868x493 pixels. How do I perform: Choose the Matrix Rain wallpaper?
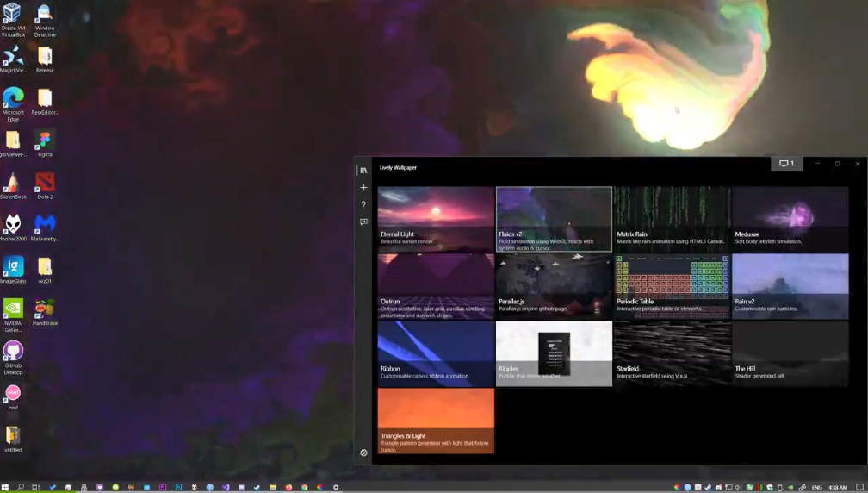(x=672, y=220)
